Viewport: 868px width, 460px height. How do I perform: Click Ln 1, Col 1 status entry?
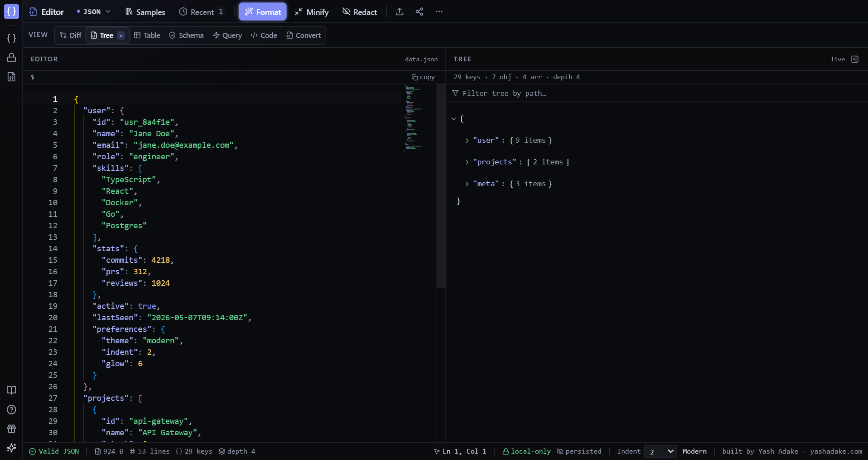point(464,451)
